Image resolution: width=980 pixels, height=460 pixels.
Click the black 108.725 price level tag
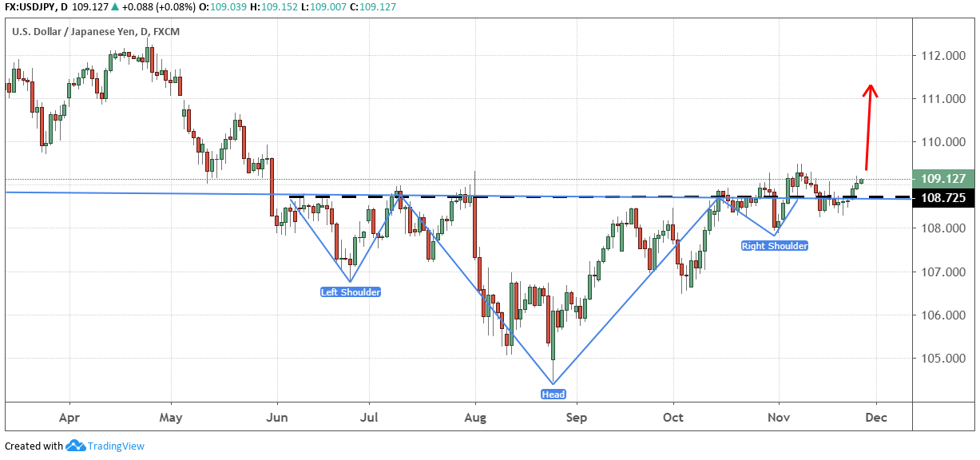944,196
